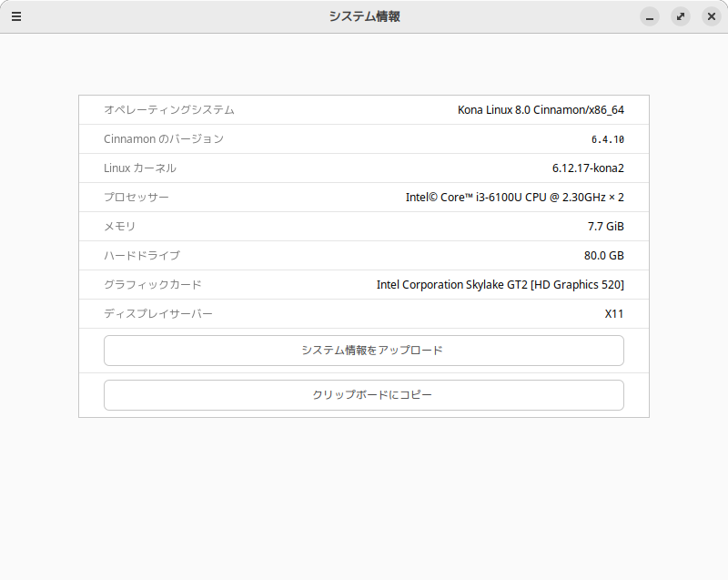
Task: Click the display server value X11
Action: (x=613, y=314)
